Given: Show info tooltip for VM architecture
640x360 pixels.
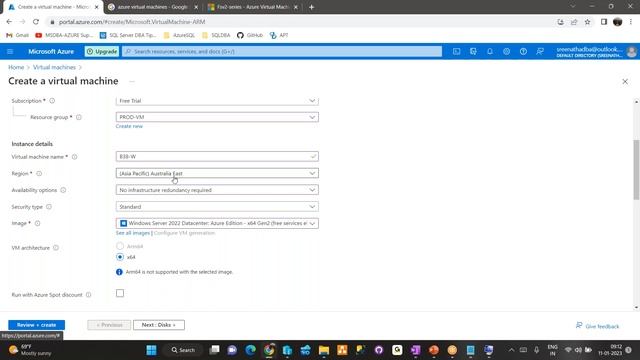Looking at the screenshot, I should point(56,248).
